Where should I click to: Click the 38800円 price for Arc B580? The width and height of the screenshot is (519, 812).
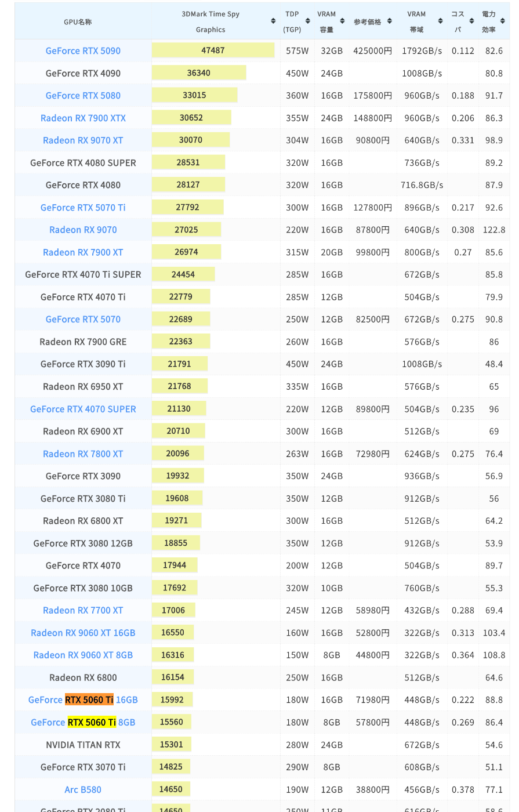(372, 789)
